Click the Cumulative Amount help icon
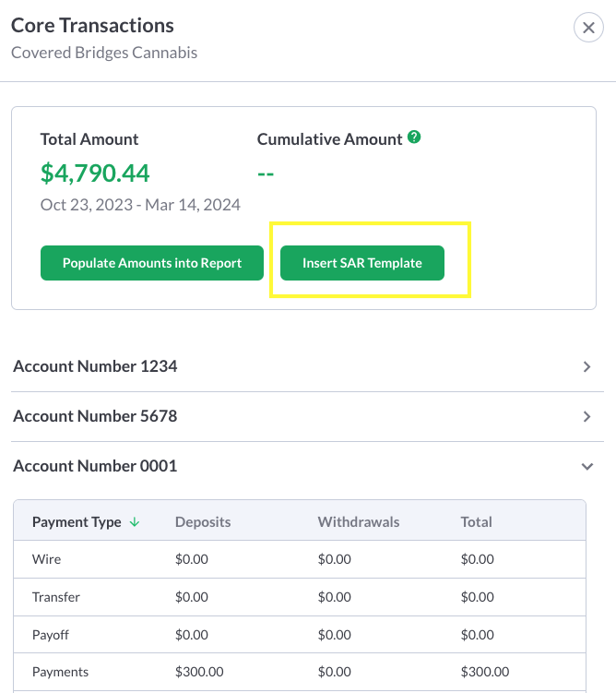The image size is (616, 693). click(415, 137)
